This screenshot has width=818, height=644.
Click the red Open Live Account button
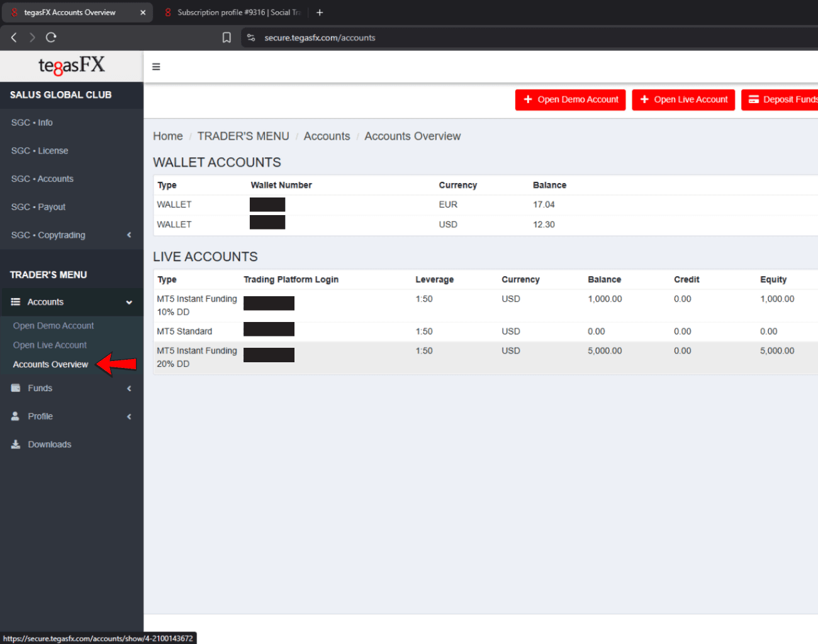click(x=683, y=99)
